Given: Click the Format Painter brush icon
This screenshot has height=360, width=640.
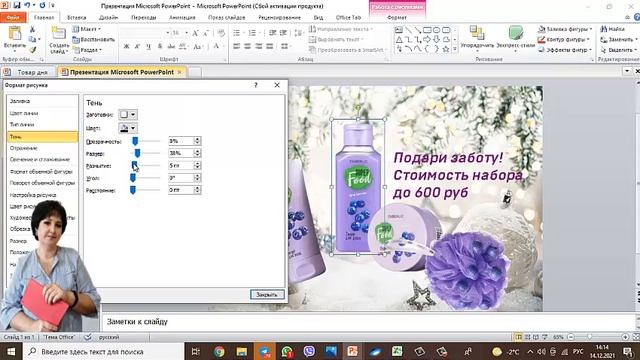Looking at the screenshot, I should click(x=32, y=49).
